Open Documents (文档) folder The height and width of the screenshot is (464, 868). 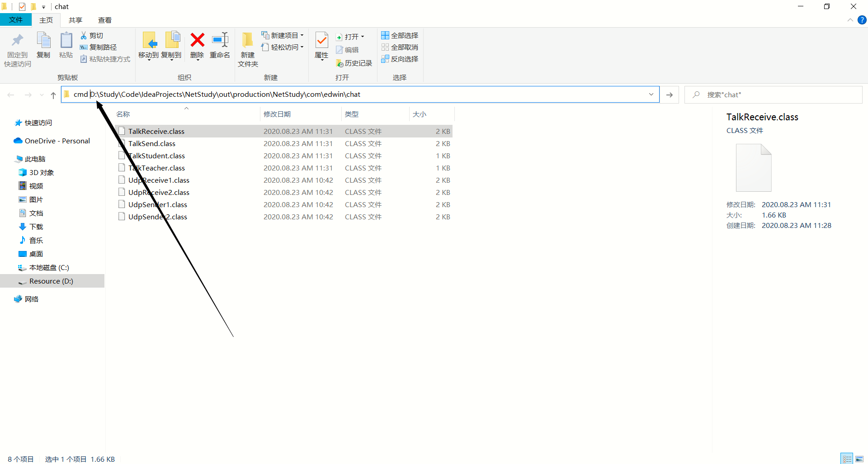point(31,213)
